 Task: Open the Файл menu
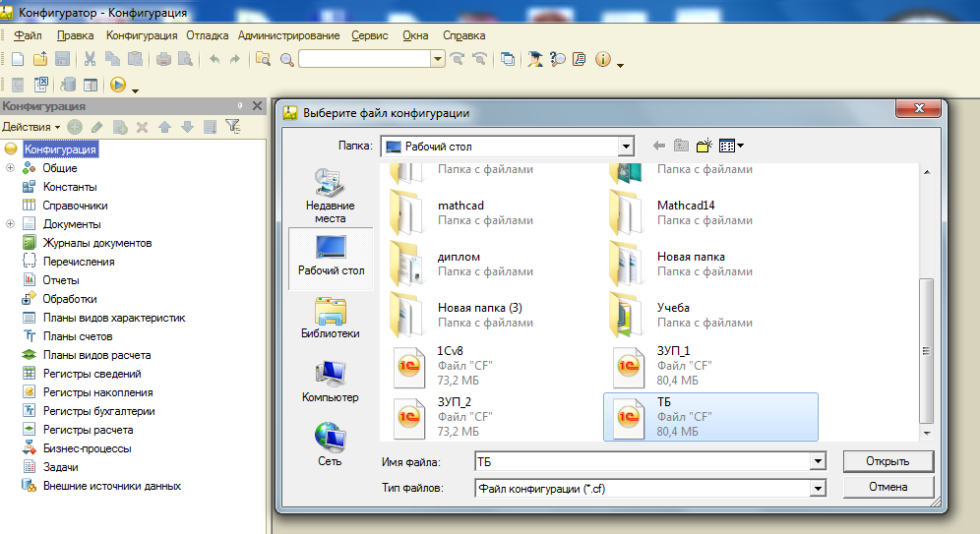(29, 35)
